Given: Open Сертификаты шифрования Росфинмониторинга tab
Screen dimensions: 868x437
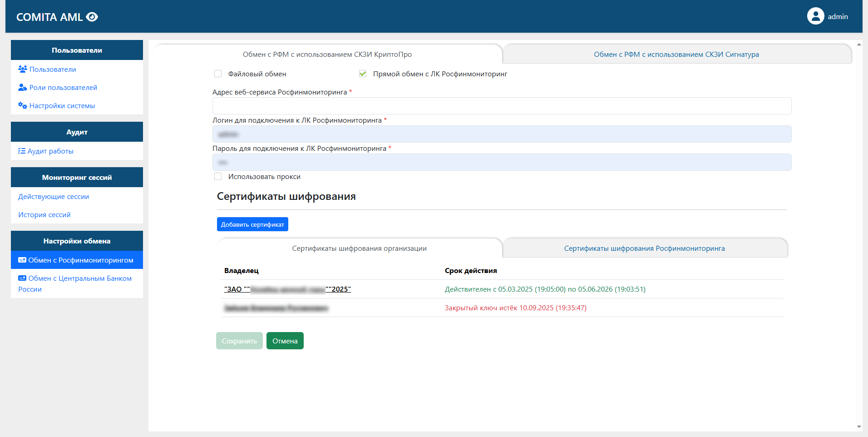Looking at the screenshot, I should pos(644,248).
